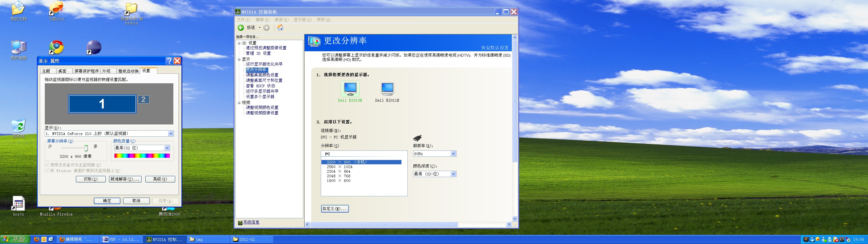The height and width of the screenshot is (244, 868).
Task: Click help question button in 显示属性
Action: click(169, 61)
